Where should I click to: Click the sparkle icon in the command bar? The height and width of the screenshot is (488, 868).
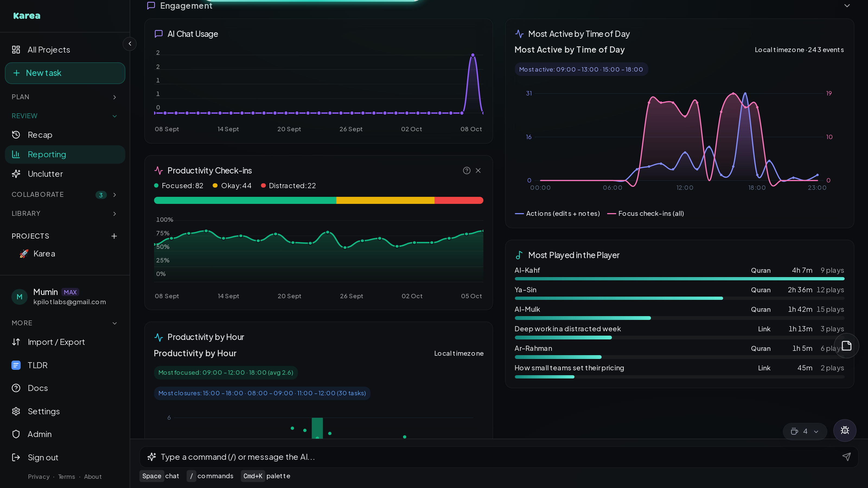pos(151,457)
